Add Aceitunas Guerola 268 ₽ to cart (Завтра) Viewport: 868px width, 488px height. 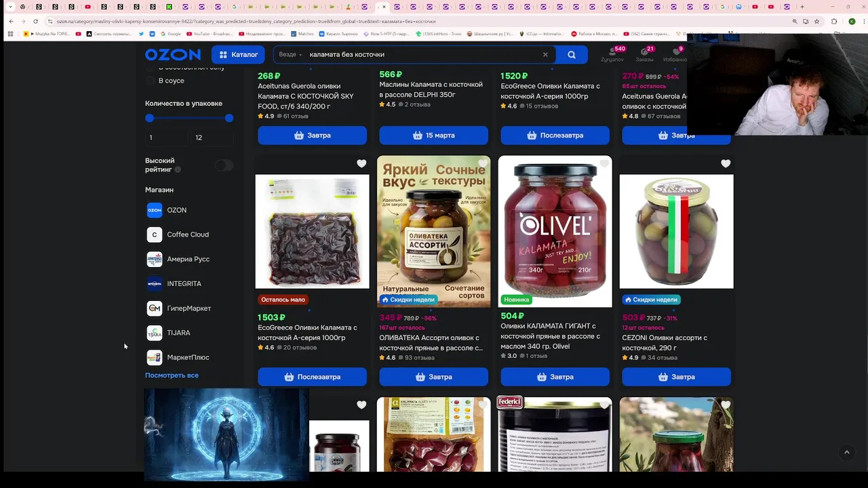tap(312, 136)
